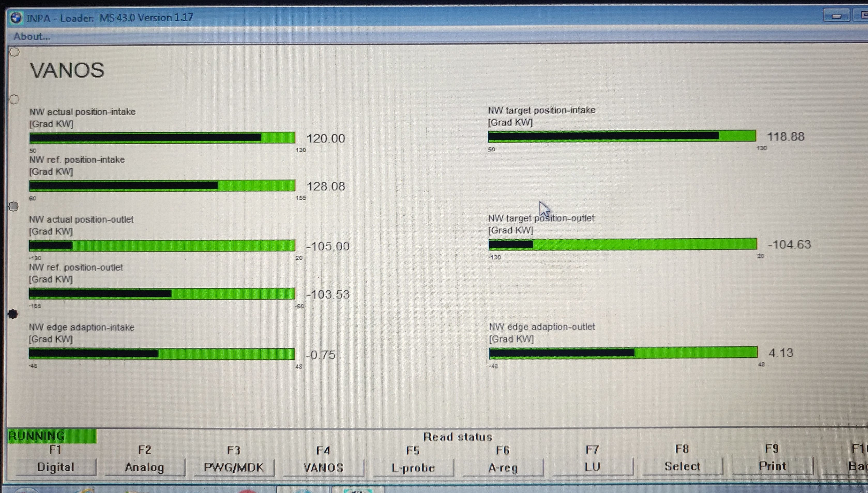Click the topmost hollow circle above VANOS heading
The width and height of the screenshot is (868, 493).
coord(14,52)
